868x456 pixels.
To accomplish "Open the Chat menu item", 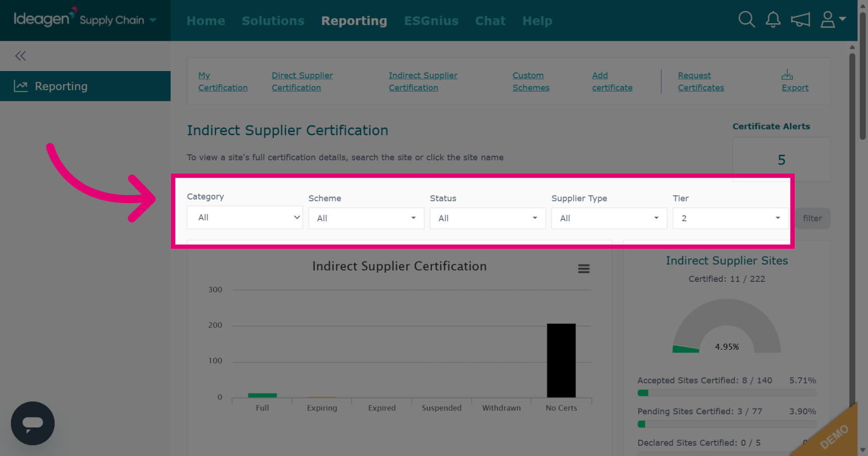I will click(x=491, y=21).
